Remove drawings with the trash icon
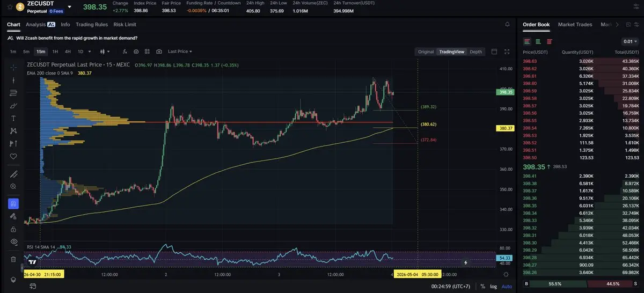 pyautogui.click(x=13, y=259)
